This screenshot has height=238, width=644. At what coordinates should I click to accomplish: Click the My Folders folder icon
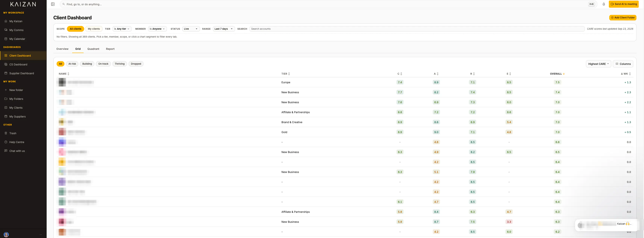(6, 99)
